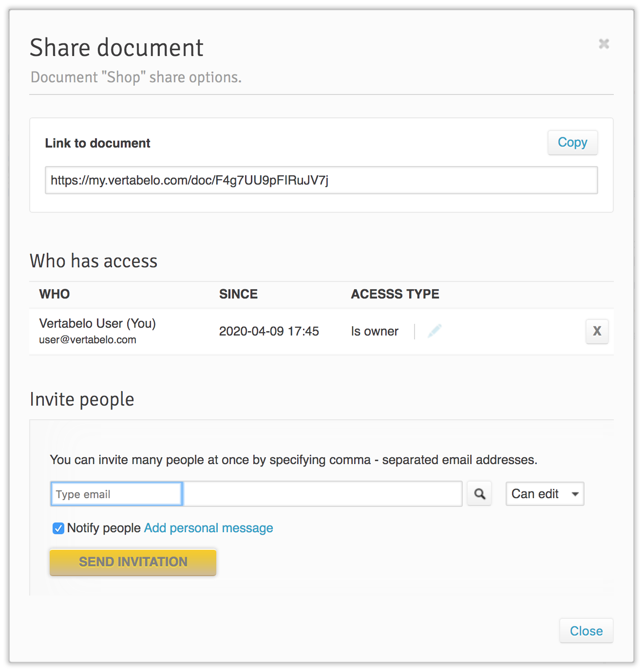Click the pencil icon to edit owner access

pyautogui.click(x=435, y=331)
